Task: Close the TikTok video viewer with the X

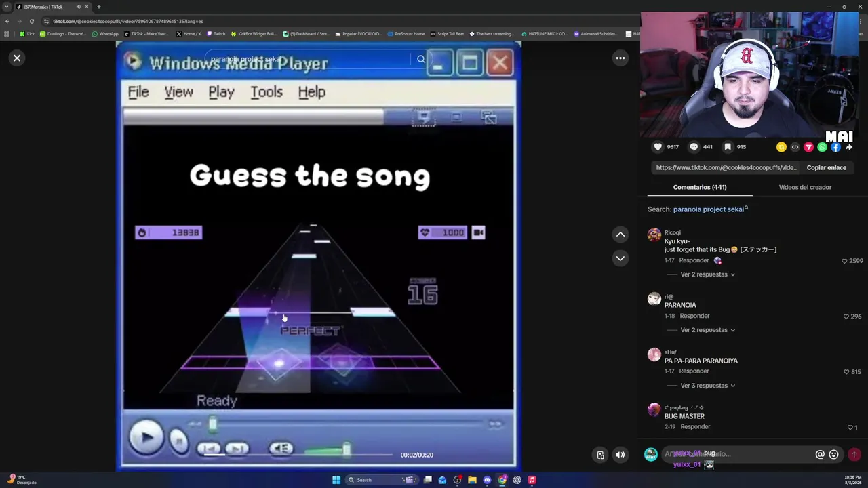Action: (x=17, y=58)
